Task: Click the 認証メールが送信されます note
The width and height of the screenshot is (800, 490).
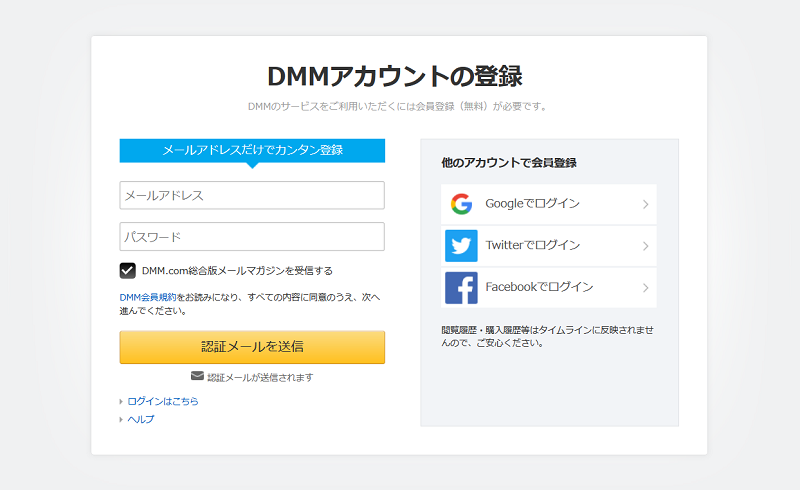Action: pos(260,377)
